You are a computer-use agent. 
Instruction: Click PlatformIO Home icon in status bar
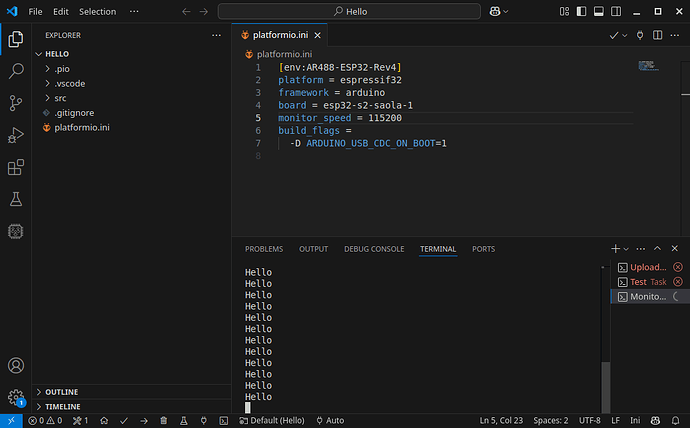[104, 421]
